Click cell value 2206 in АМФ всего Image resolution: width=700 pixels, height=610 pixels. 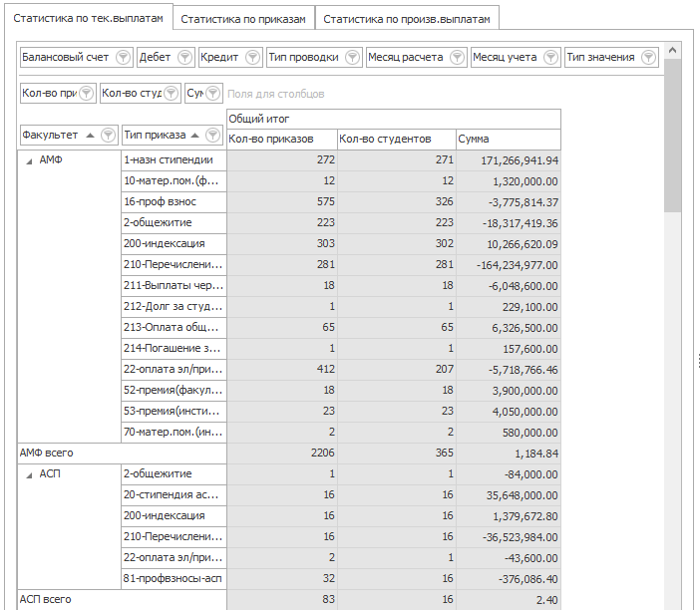point(282,454)
